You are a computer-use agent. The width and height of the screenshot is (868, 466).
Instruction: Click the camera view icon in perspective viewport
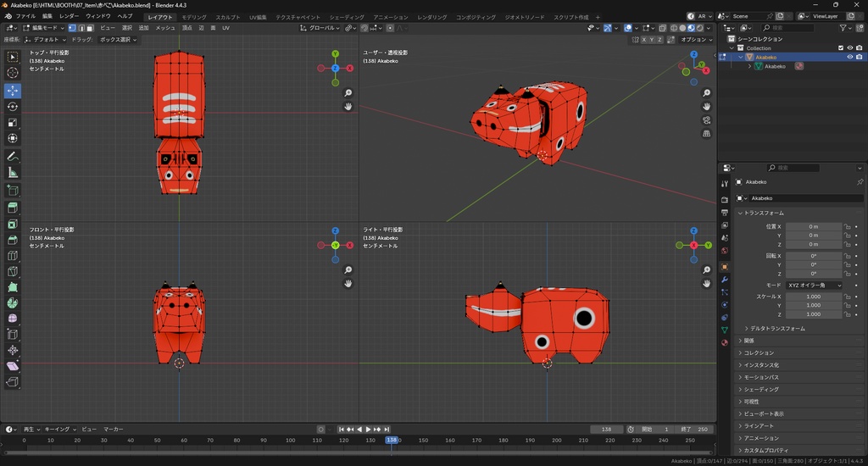707,120
